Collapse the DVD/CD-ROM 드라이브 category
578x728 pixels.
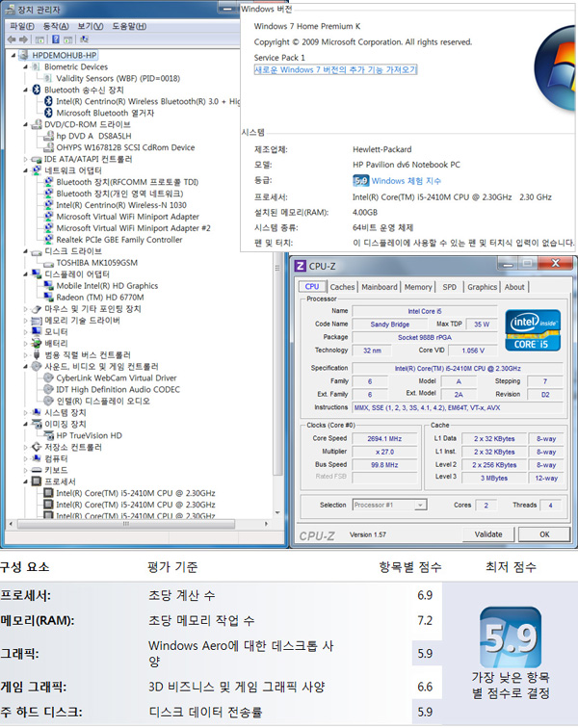pyautogui.click(x=26, y=124)
